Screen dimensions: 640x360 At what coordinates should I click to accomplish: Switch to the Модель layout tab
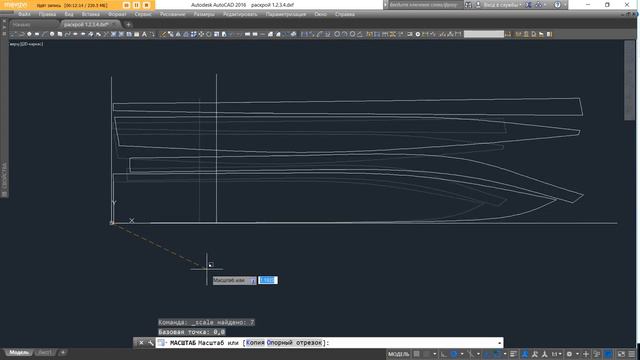19,352
